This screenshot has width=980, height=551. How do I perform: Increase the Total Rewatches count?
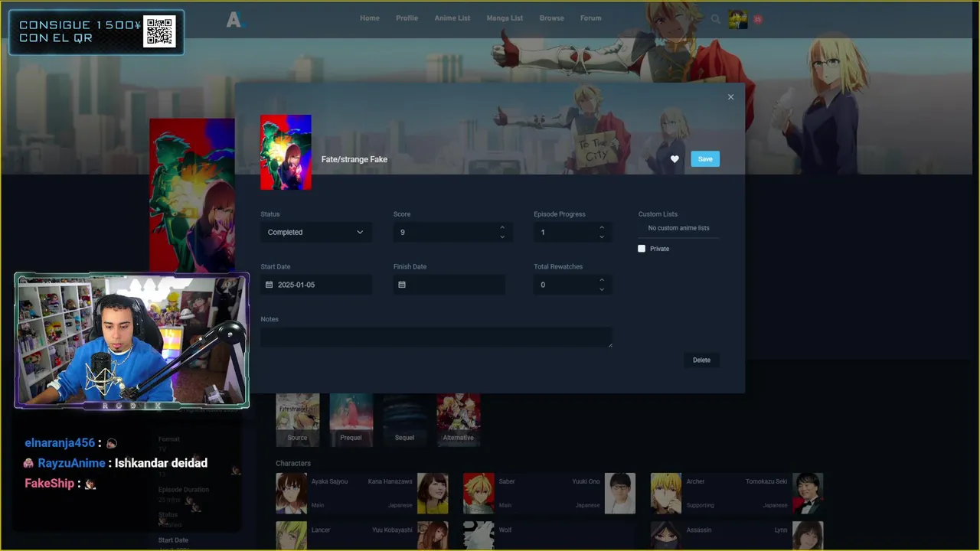(602, 280)
